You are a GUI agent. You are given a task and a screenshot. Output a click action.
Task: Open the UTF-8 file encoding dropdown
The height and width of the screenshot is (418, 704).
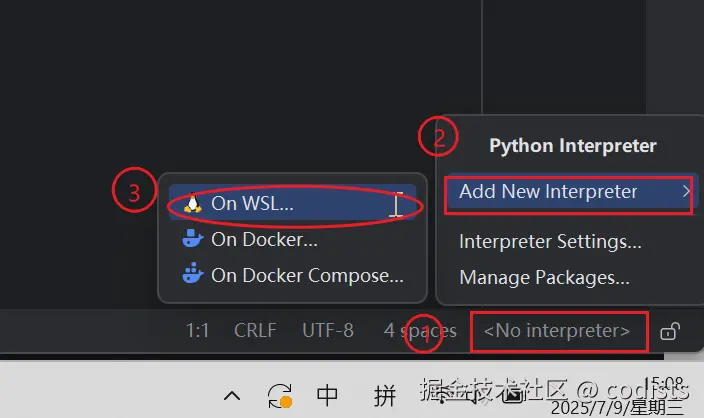coord(327,331)
